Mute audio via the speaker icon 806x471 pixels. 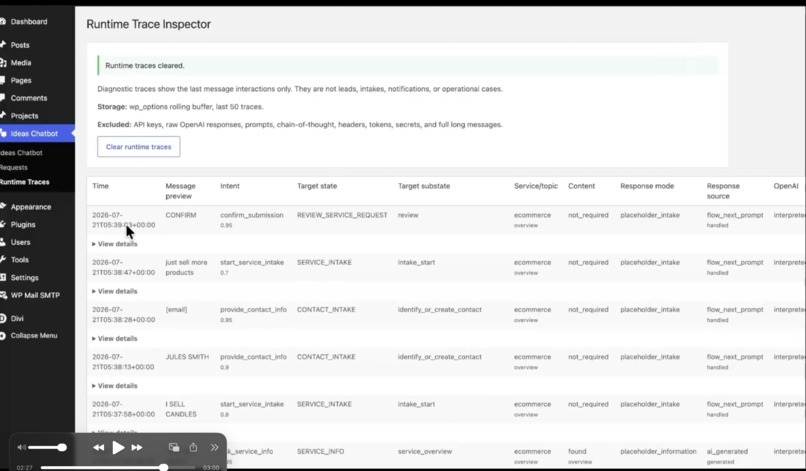(x=21, y=447)
